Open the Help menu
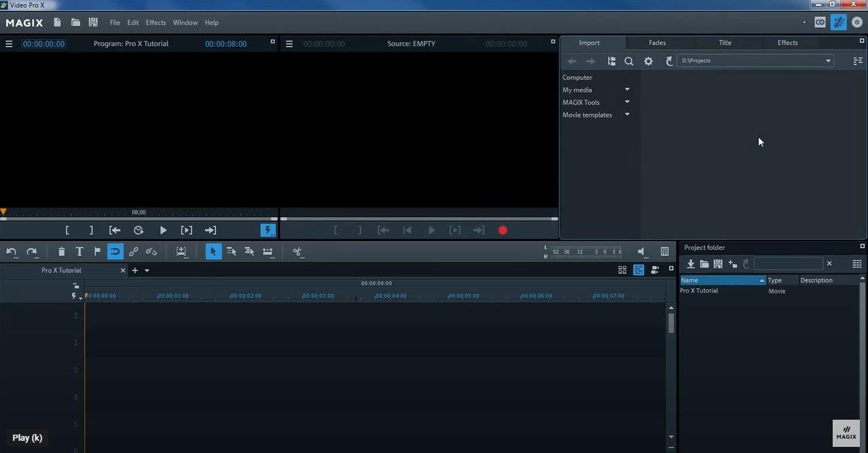This screenshot has width=868, height=453. (212, 22)
